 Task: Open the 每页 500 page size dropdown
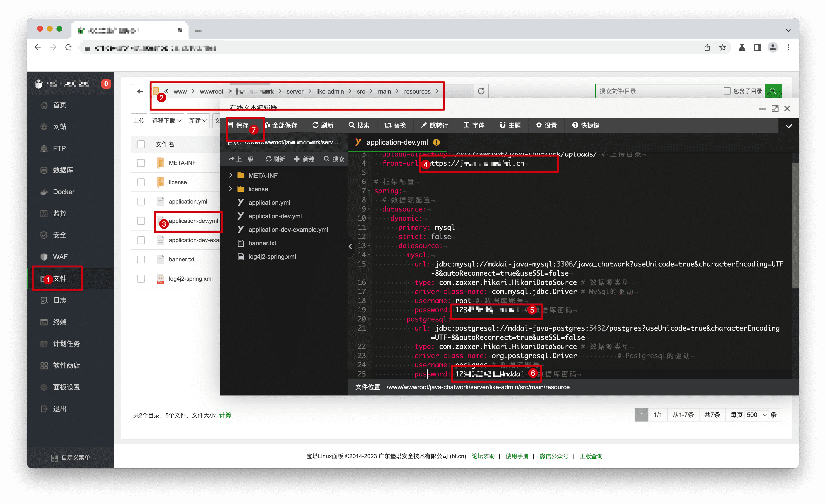[757, 415]
